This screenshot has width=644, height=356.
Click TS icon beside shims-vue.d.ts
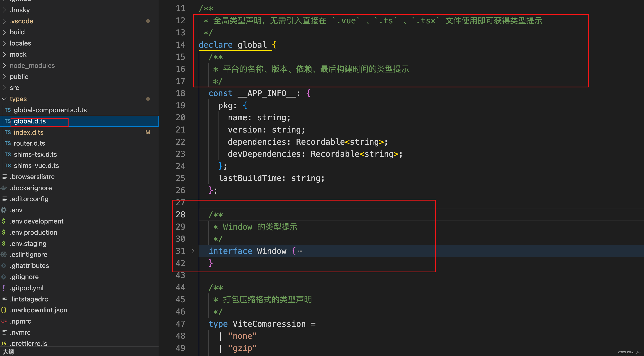pyautogui.click(x=8, y=166)
